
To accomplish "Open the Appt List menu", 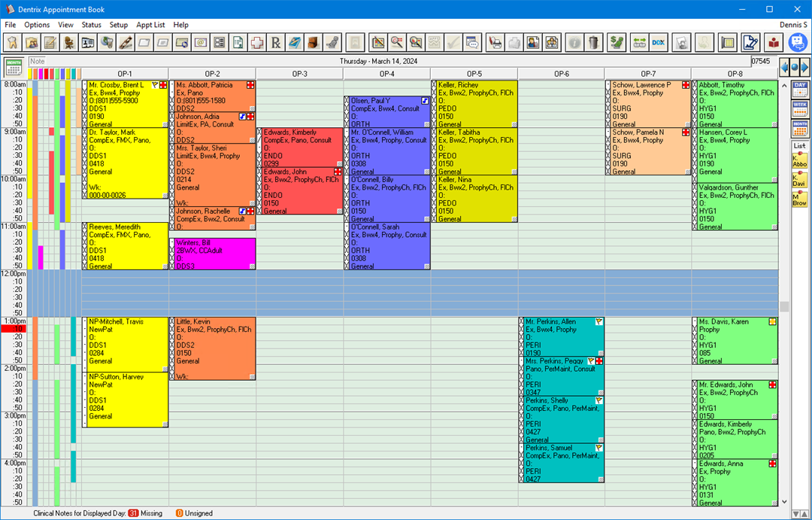I will [x=150, y=25].
